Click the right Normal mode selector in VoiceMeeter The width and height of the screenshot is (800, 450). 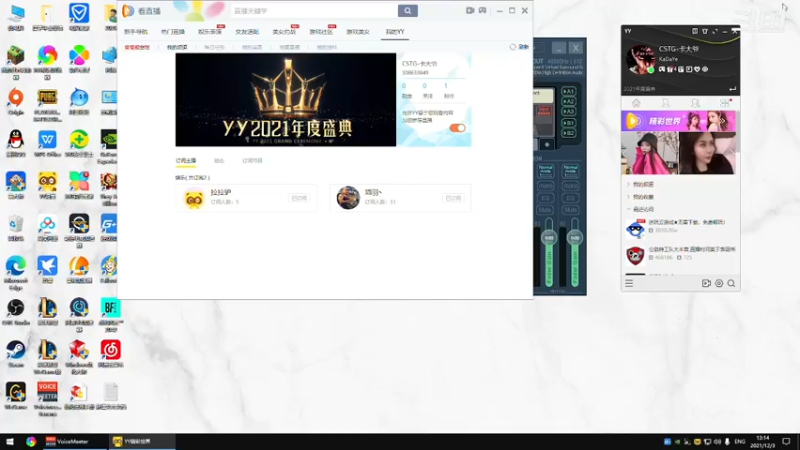570,170
